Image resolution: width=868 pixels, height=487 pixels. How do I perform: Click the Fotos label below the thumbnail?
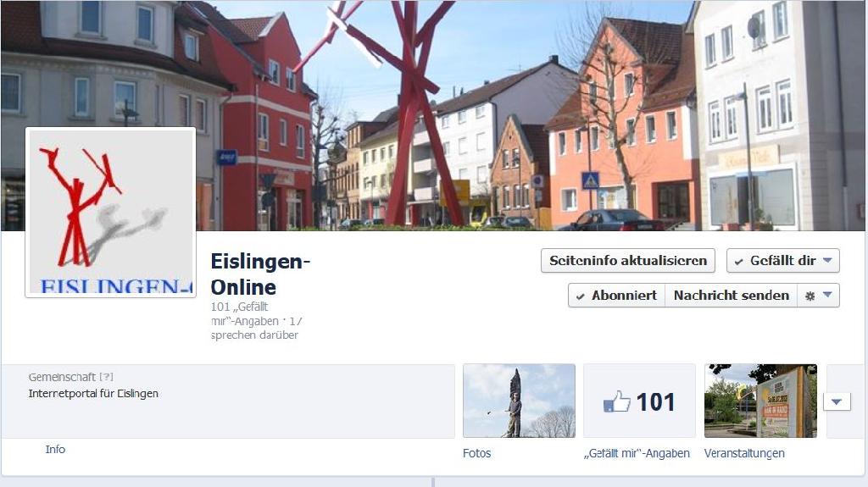pyautogui.click(x=476, y=453)
